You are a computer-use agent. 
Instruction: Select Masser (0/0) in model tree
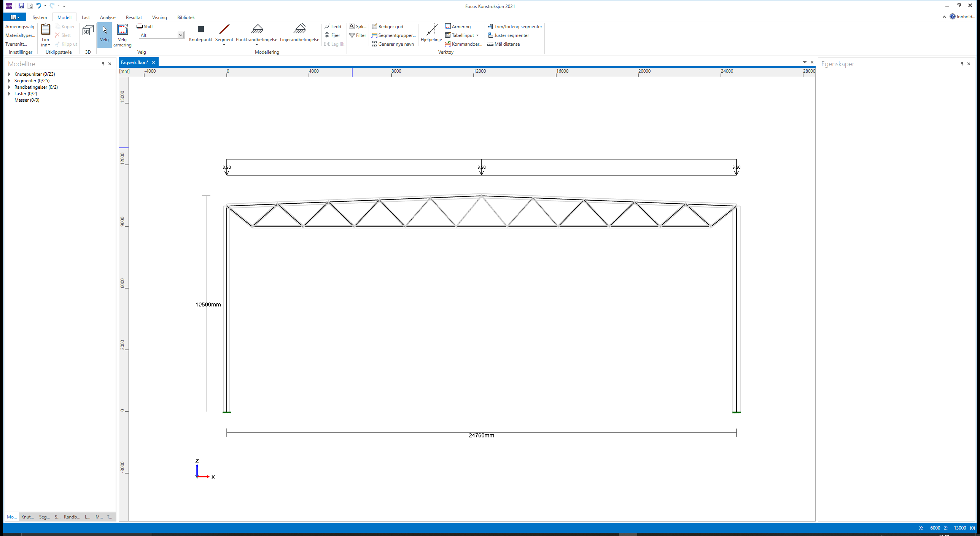tap(27, 100)
